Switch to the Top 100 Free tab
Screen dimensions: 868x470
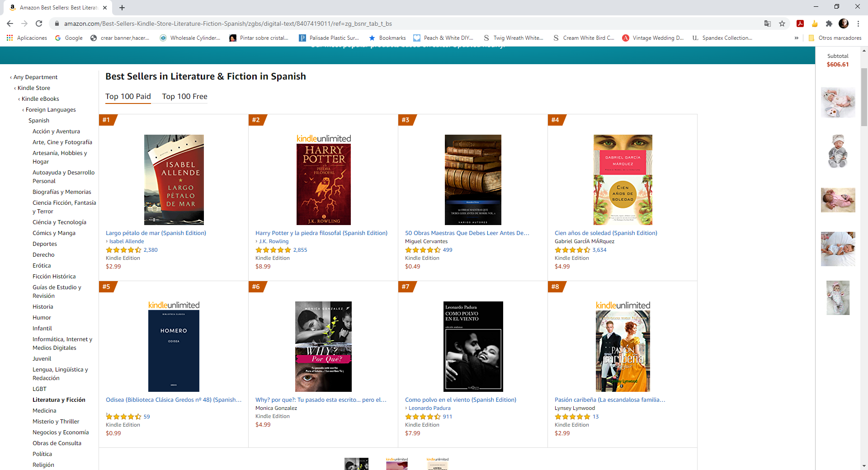pos(184,96)
